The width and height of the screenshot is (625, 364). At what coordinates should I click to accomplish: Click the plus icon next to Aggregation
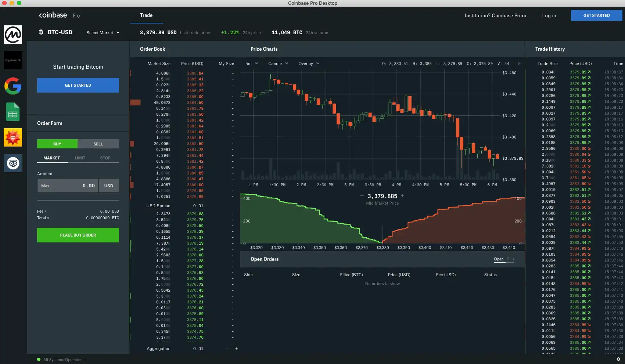[x=236, y=348]
